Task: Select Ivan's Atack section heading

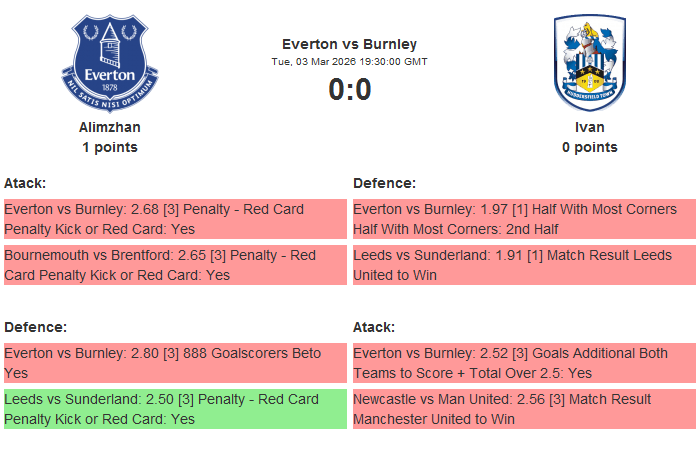Action: 374,327
